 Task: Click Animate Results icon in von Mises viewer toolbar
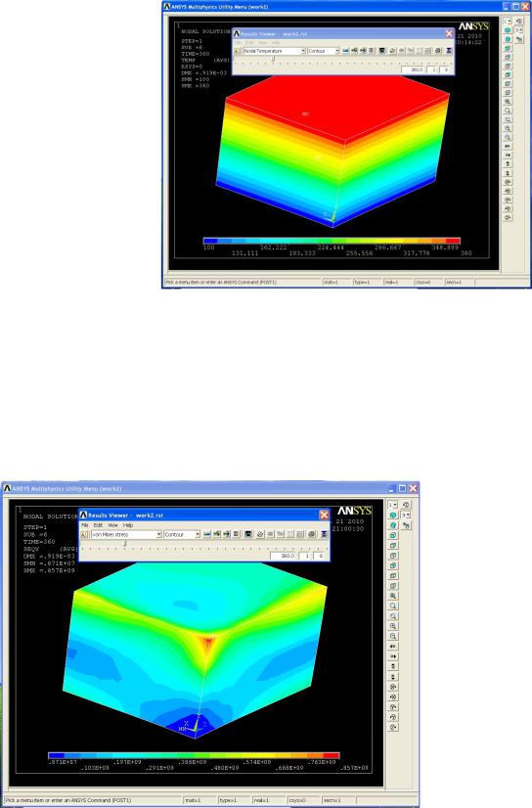tap(226, 534)
